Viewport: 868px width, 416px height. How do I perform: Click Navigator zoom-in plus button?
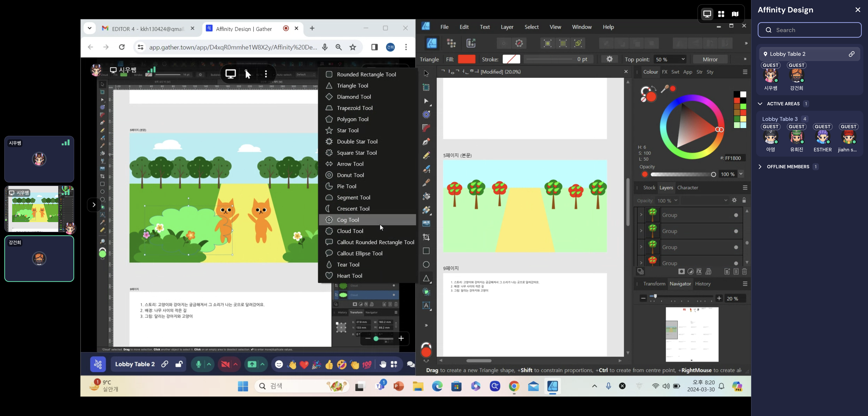[x=719, y=298]
